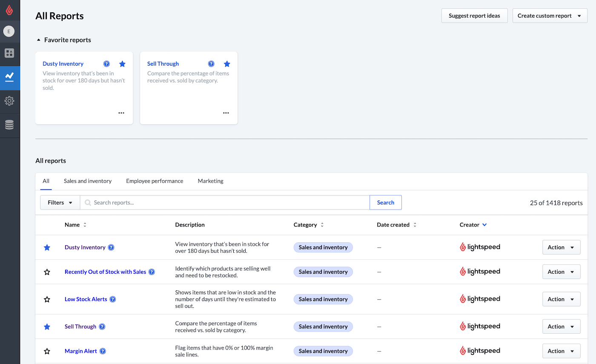Open three-dot menu on Sell Through card
Screen dimensions: 596x364
tap(226, 113)
